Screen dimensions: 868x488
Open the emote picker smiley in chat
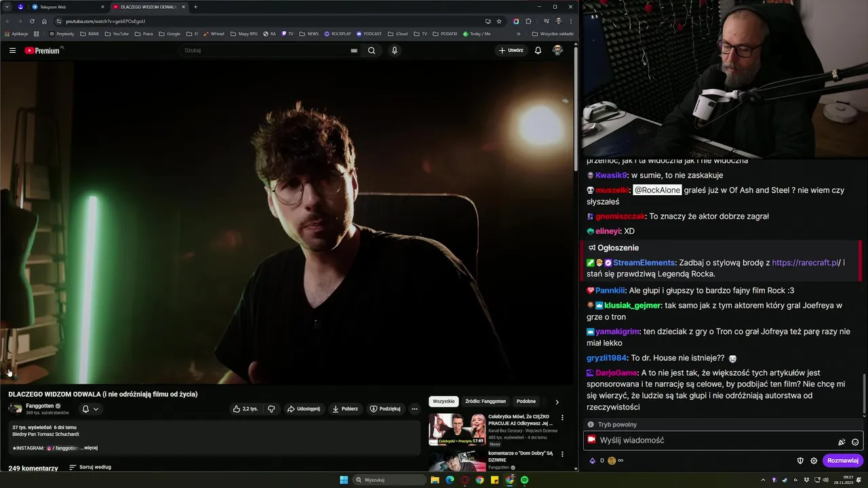[855, 441]
